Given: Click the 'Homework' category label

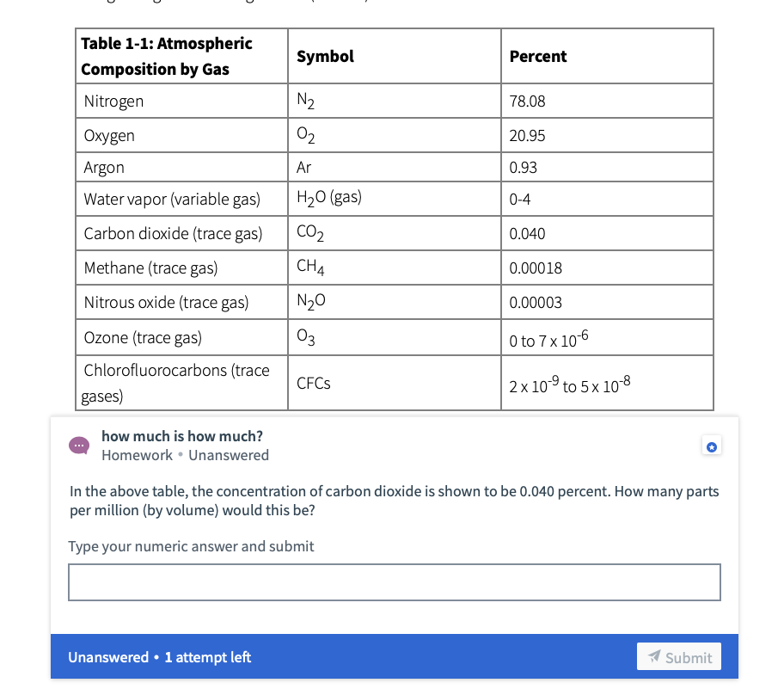Looking at the screenshot, I should pos(137,455).
